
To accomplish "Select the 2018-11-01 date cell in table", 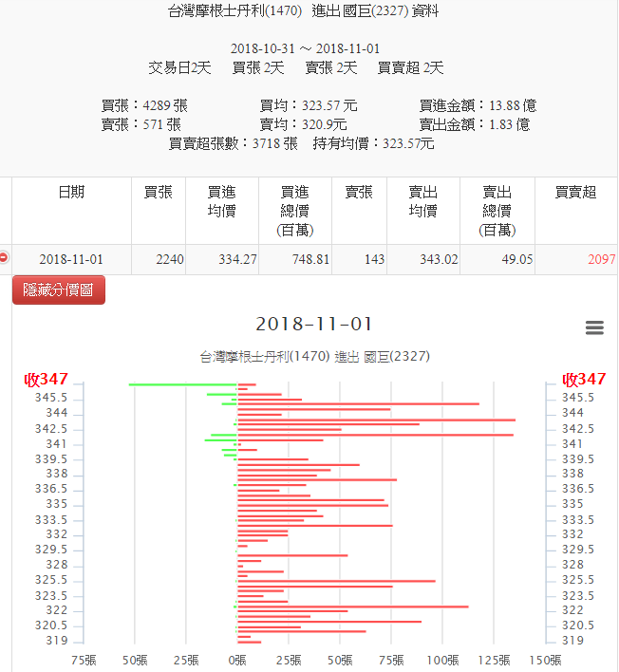I will click(71, 260).
